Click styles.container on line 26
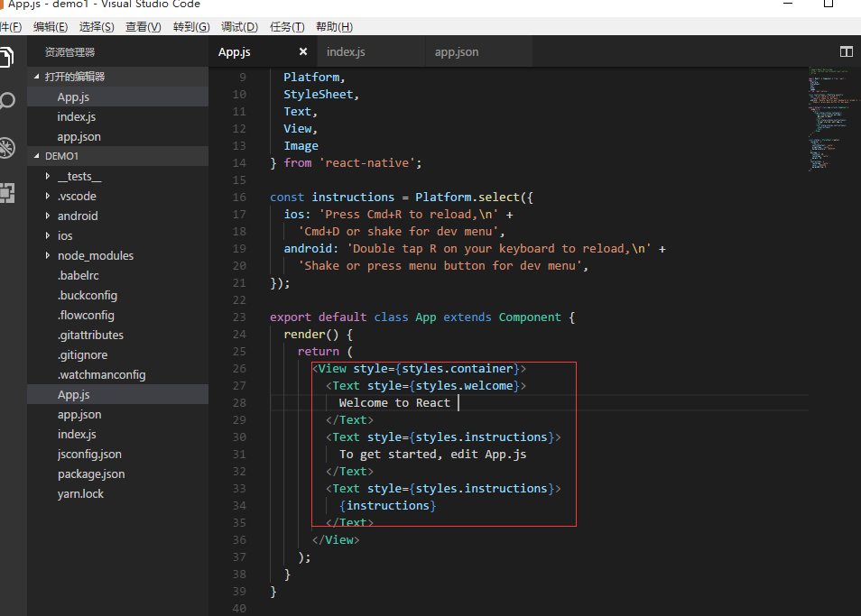861x616 pixels. 458,369
